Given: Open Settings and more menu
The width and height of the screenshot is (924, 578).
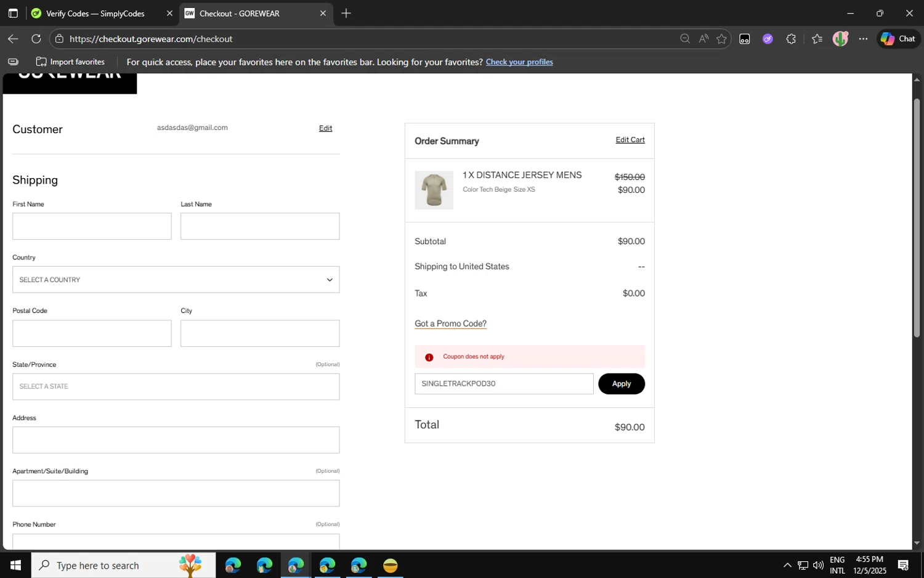Looking at the screenshot, I should point(863,39).
